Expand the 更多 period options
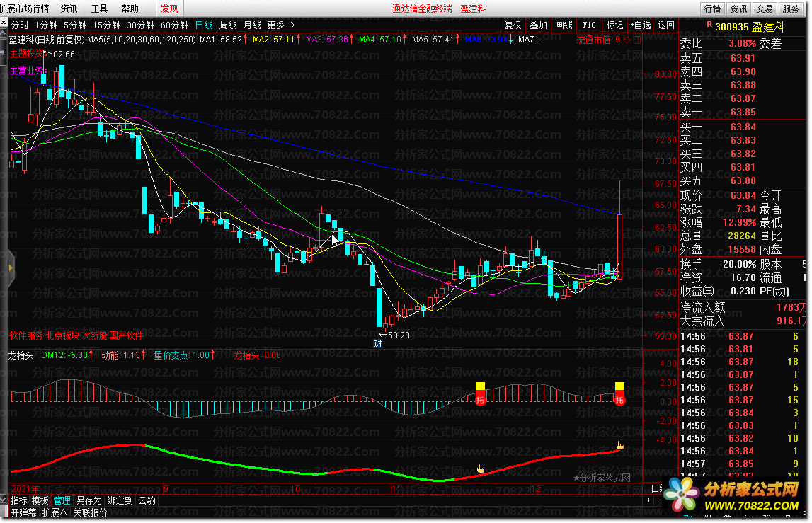The height and width of the screenshot is (523, 812). click(x=280, y=25)
